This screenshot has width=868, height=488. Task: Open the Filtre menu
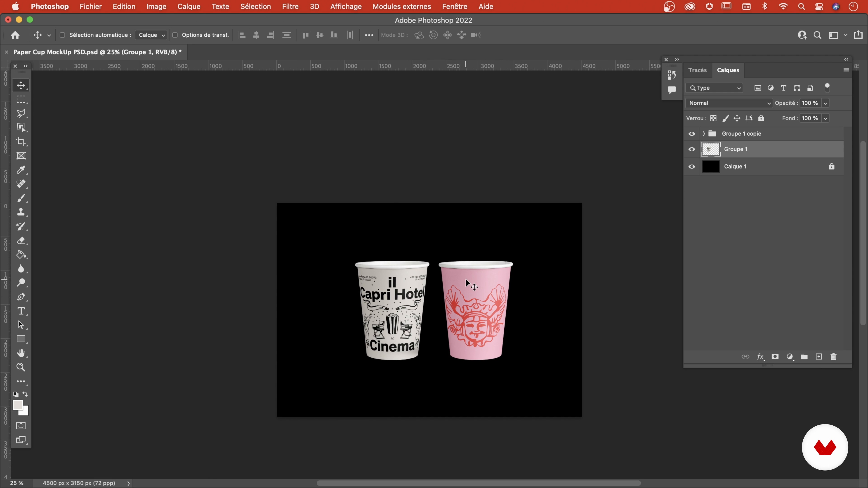[x=290, y=6]
